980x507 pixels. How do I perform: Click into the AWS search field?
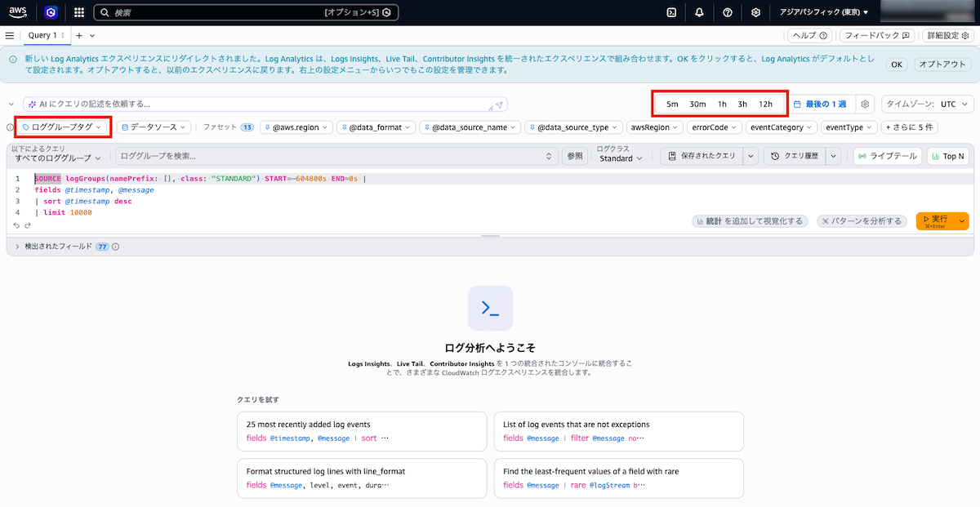(245, 13)
